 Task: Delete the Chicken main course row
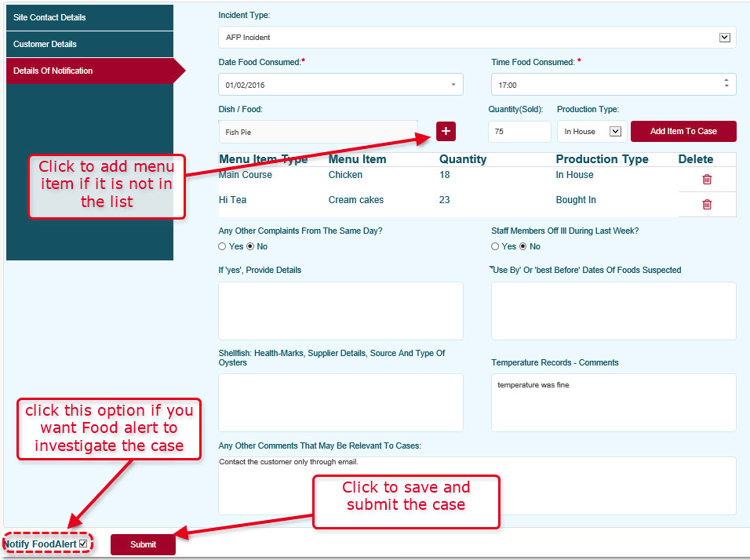(706, 180)
